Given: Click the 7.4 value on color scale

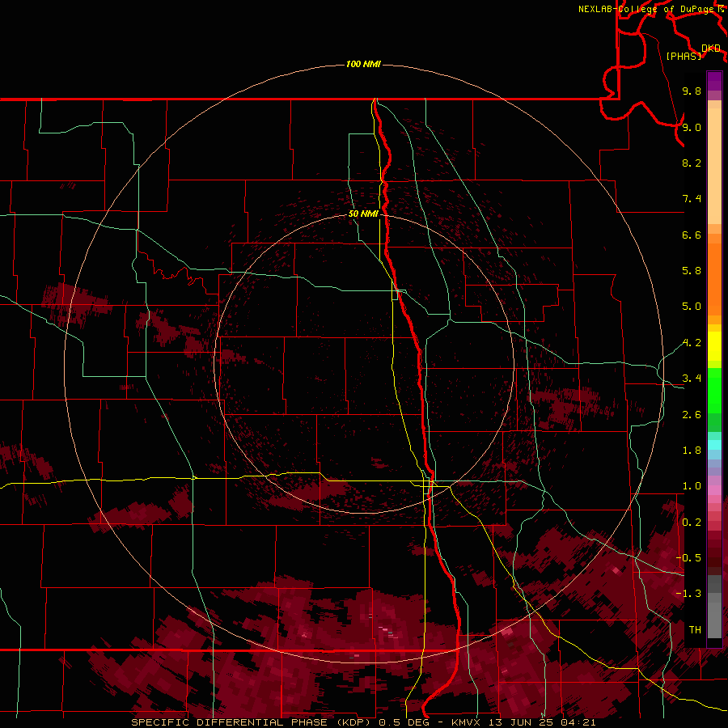Looking at the screenshot, I should pos(692,199).
